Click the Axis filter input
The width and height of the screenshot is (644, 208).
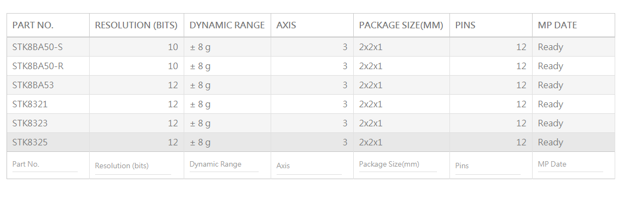click(309, 166)
